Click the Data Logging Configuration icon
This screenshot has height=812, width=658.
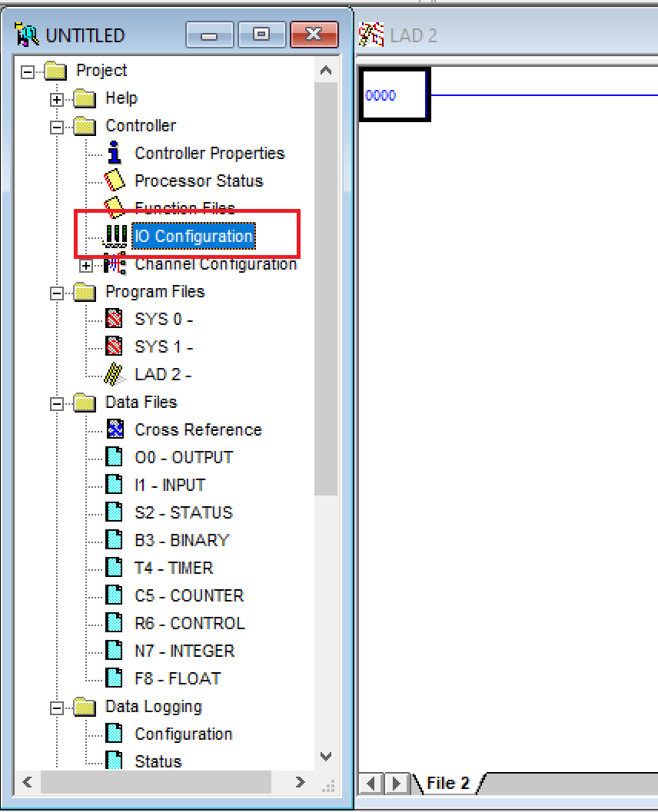point(114,734)
